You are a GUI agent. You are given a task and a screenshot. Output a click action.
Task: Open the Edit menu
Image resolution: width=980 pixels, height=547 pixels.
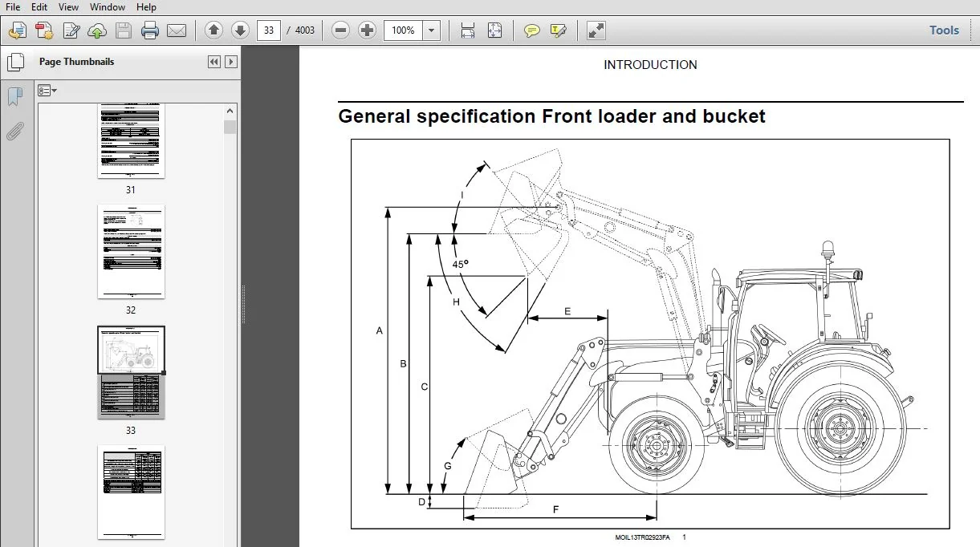coord(39,7)
